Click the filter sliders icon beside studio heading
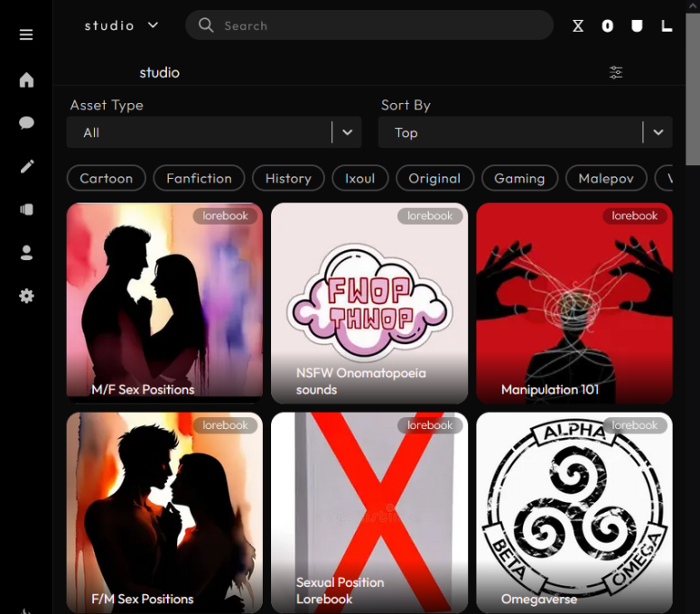Image resolution: width=700 pixels, height=614 pixels. click(616, 72)
